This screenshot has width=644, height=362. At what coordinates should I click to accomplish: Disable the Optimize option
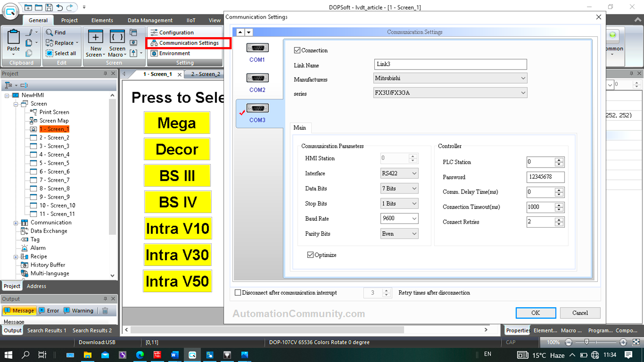[x=310, y=254]
